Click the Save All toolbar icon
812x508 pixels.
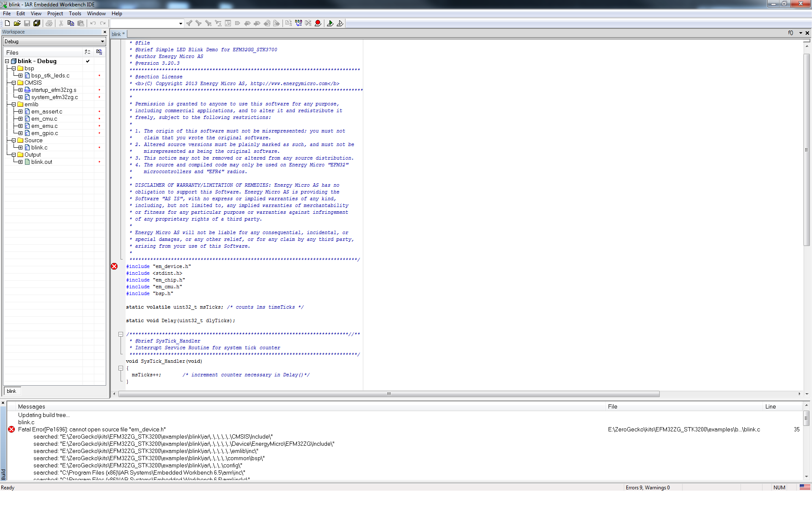click(37, 23)
